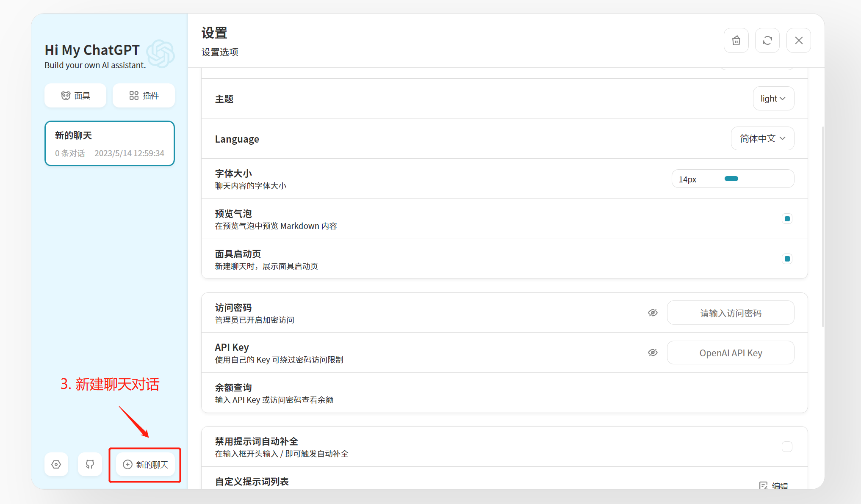
Task: Reveal API Key with eye icon
Action: pyautogui.click(x=653, y=353)
